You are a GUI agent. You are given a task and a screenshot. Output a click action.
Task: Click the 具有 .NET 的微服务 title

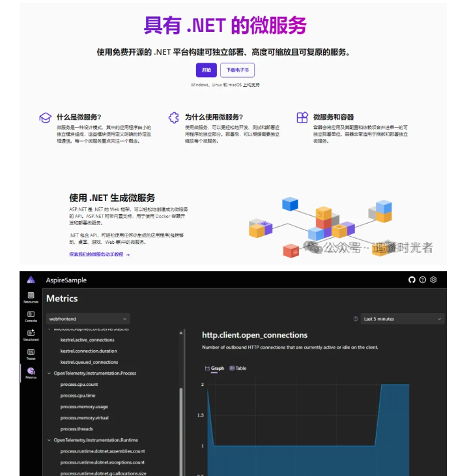pyautogui.click(x=225, y=25)
